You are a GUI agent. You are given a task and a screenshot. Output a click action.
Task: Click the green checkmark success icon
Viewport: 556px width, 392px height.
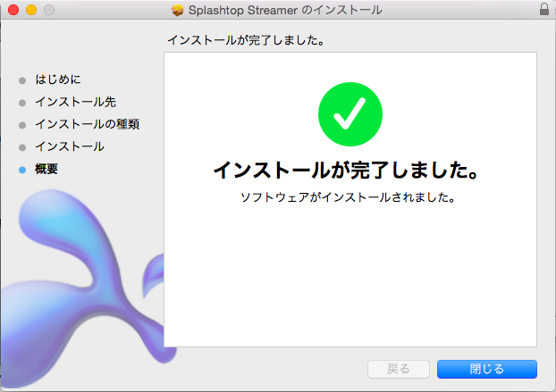350,114
